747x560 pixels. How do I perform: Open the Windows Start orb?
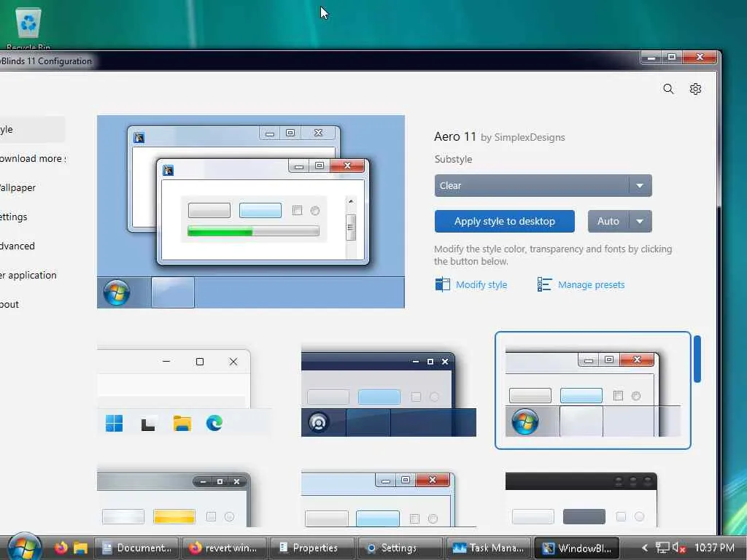[24, 547]
